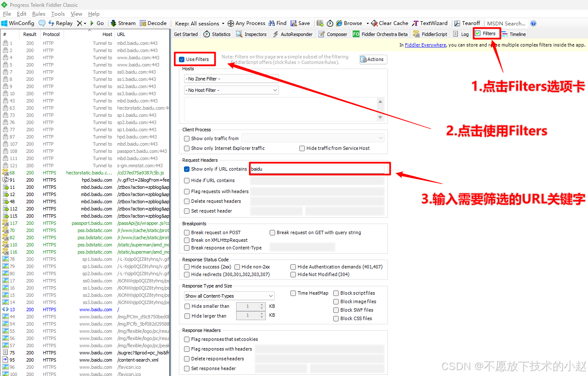Click the Save sessions icon
The height and width of the screenshot is (376, 588).
[294, 23]
